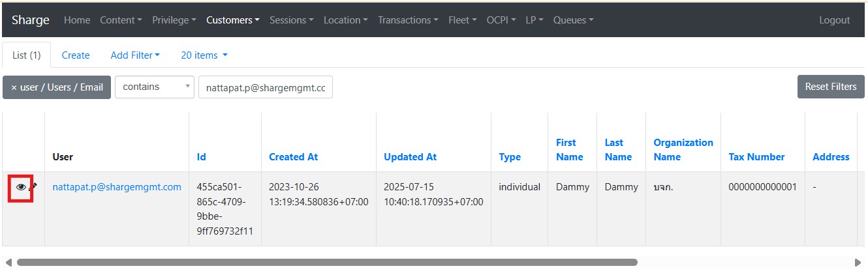Viewport: 868px width, 275px height.
Task: Click the left scroll arrow of table
Action: [x=8, y=263]
